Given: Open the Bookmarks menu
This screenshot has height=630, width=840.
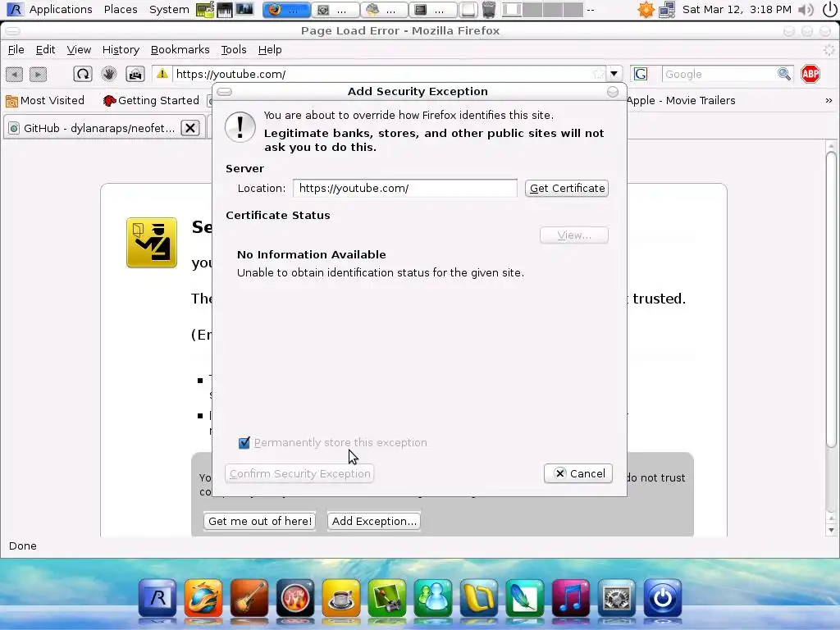Looking at the screenshot, I should [180, 50].
